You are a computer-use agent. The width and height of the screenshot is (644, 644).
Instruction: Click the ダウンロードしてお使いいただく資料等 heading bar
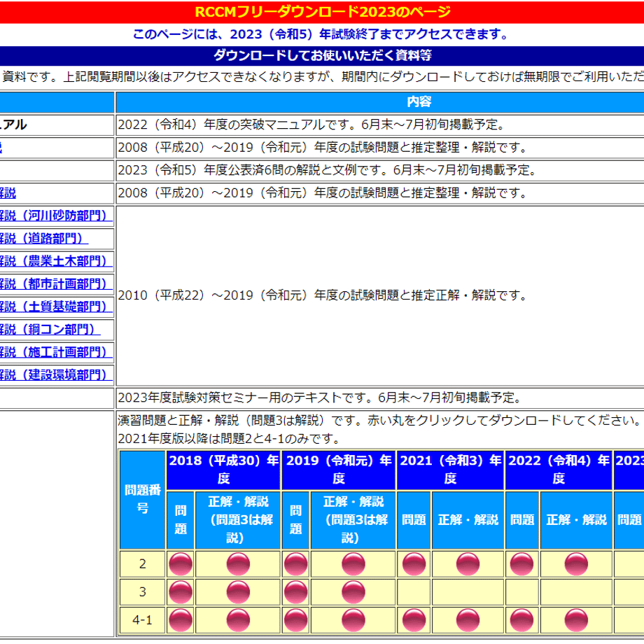point(322,55)
